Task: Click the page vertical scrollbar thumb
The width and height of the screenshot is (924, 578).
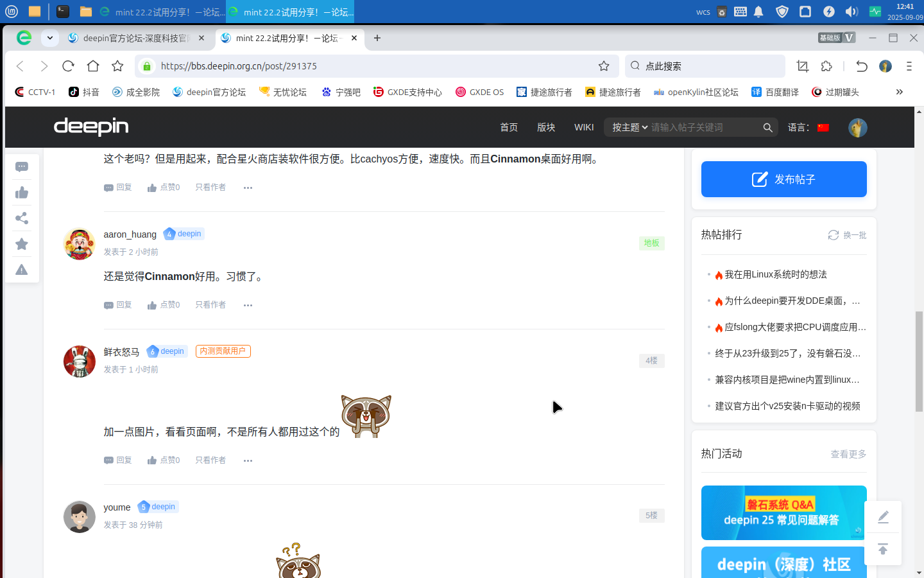Action: 919,361
